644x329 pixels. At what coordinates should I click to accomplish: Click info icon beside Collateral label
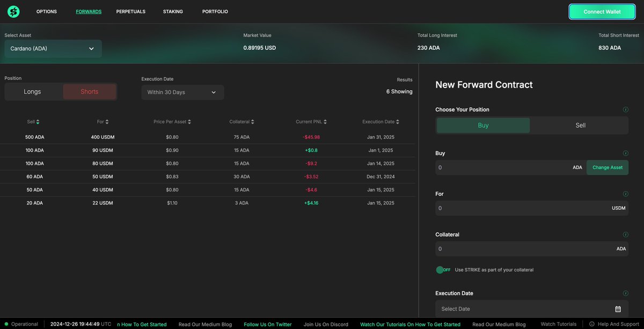[626, 235]
